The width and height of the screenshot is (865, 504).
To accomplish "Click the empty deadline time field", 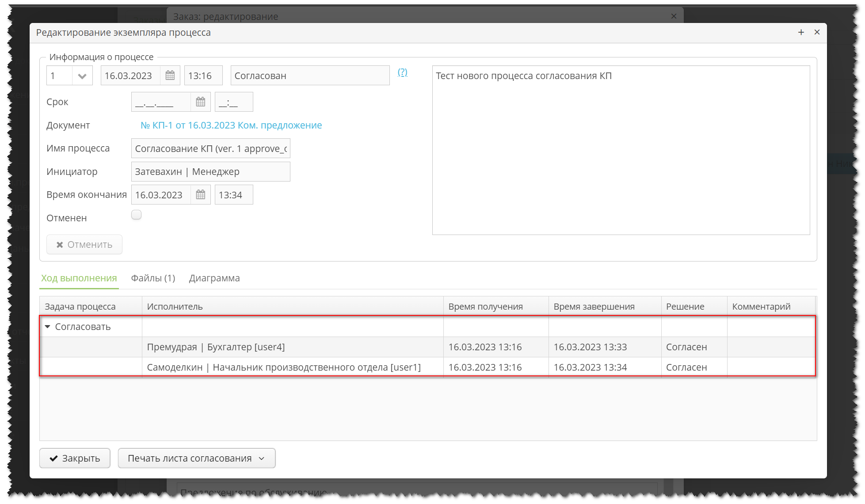I will coord(233,102).
